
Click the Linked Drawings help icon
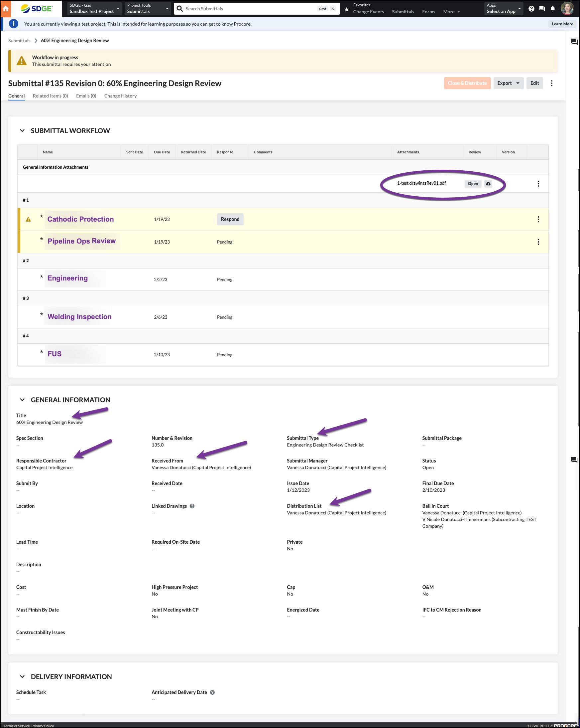(192, 506)
